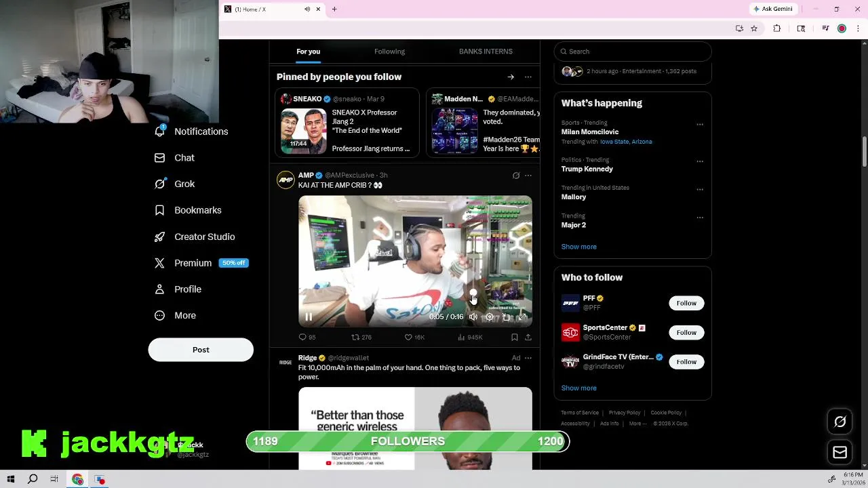Image resolution: width=868 pixels, height=488 pixels.
Task: Click the Post button
Action: [x=201, y=350]
